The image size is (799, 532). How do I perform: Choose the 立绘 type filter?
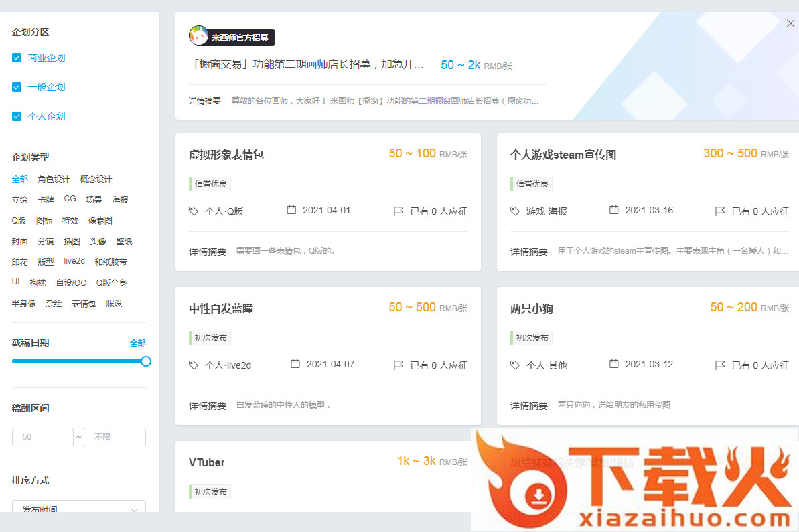(20, 200)
